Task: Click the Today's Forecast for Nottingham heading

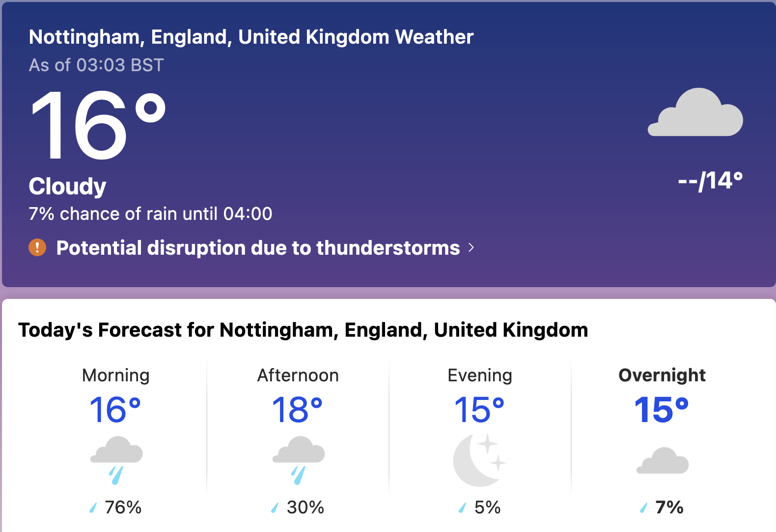Action: pos(303,330)
